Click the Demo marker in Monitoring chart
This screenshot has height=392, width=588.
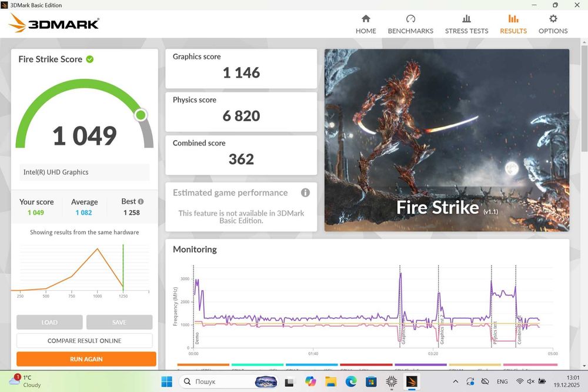coord(197,338)
